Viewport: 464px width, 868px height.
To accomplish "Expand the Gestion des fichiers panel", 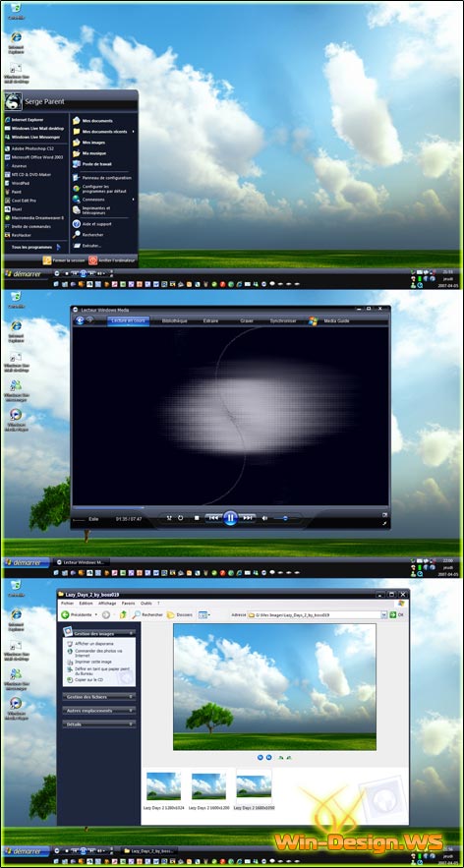I will click(x=99, y=697).
